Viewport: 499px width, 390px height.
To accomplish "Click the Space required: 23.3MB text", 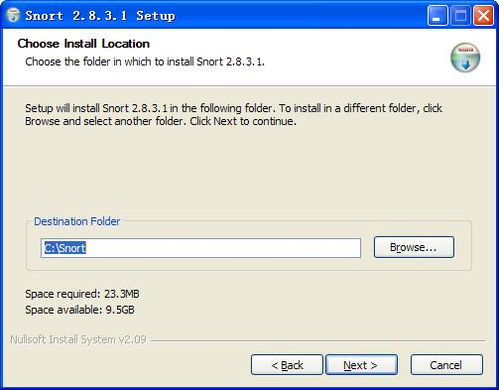I will coord(82,294).
